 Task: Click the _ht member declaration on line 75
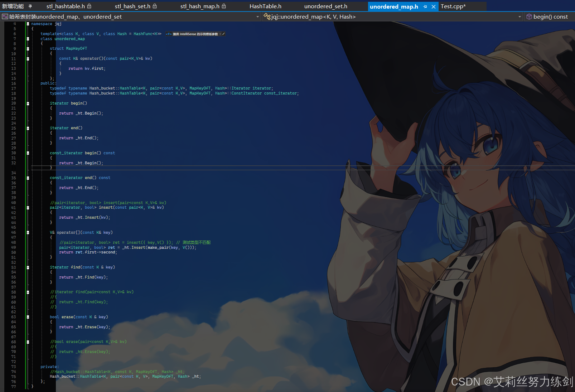125,376
